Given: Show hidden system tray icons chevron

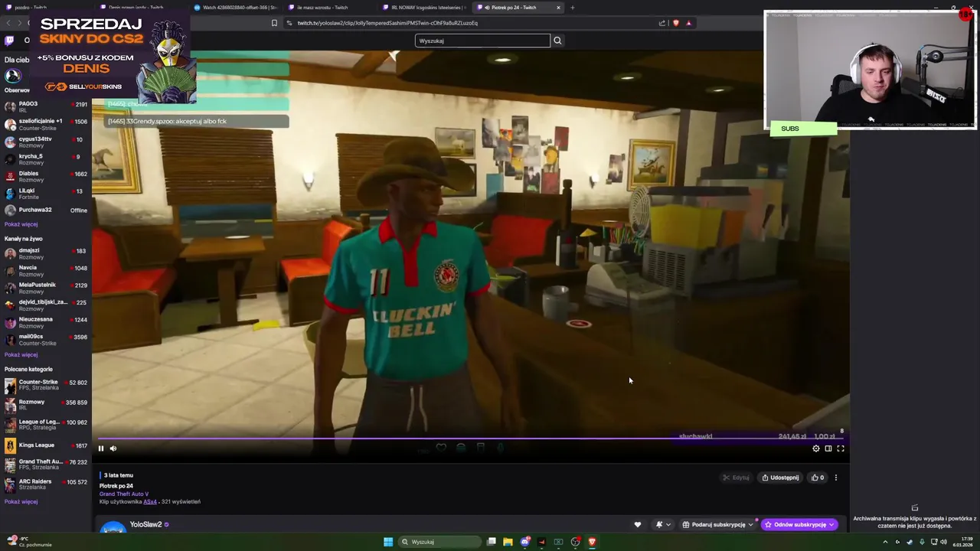Looking at the screenshot, I should click(886, 542).
